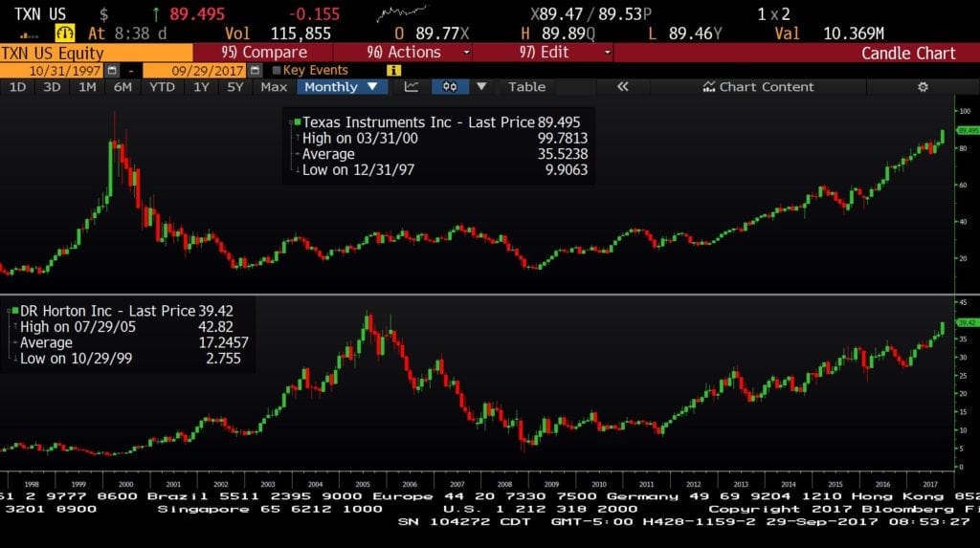Click the yellow delayed-quote clock icon
980x548 pixels.
(64, 33)
